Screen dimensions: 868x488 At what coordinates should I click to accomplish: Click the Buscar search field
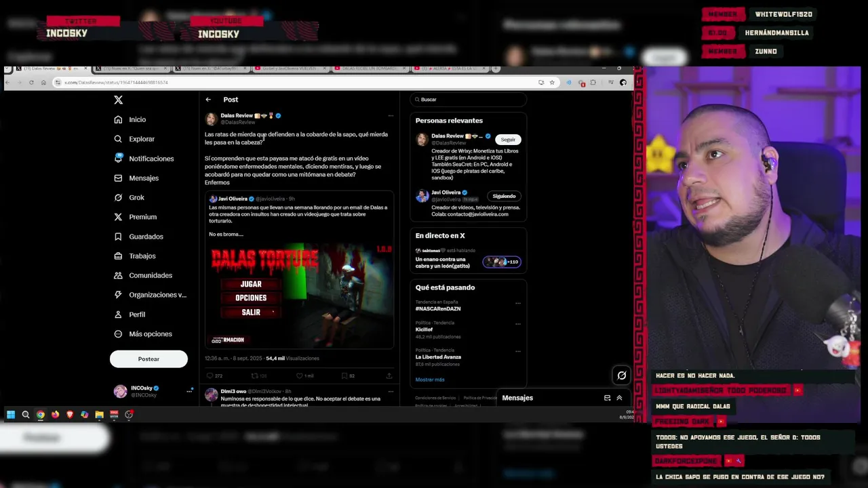pos(468,100)
